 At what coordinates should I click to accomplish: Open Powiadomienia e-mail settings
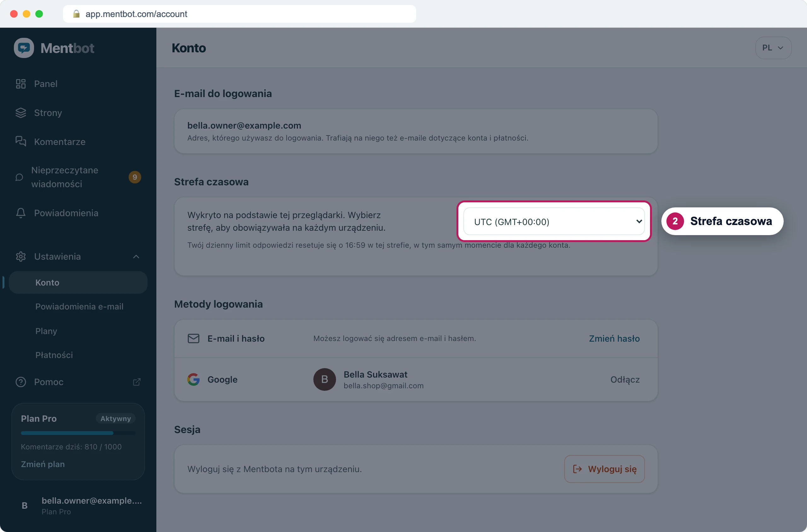[79, 306]
